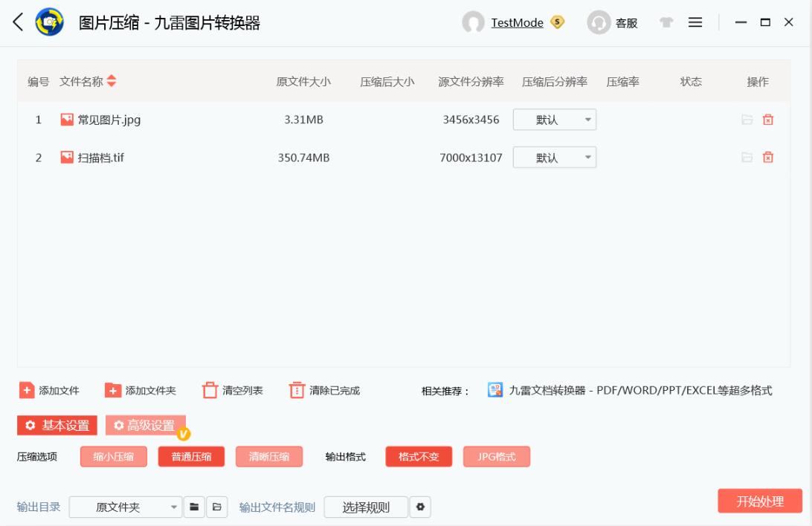Switch to the 基本设置 tab

[57, 425]
